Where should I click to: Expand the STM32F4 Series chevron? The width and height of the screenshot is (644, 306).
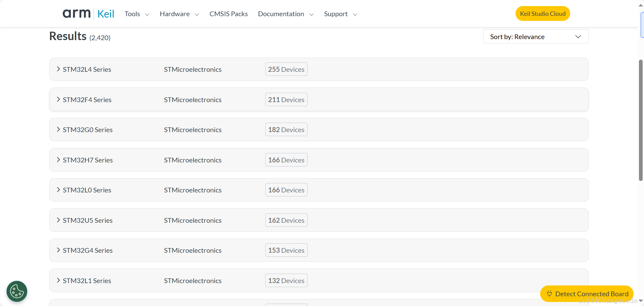click(58, 99)
